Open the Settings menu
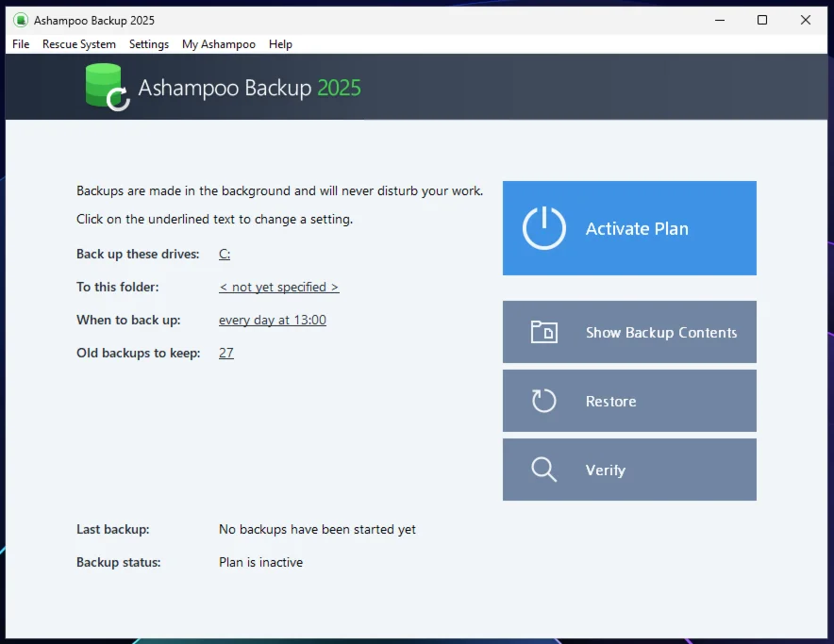834x644 pixels. 149,44
